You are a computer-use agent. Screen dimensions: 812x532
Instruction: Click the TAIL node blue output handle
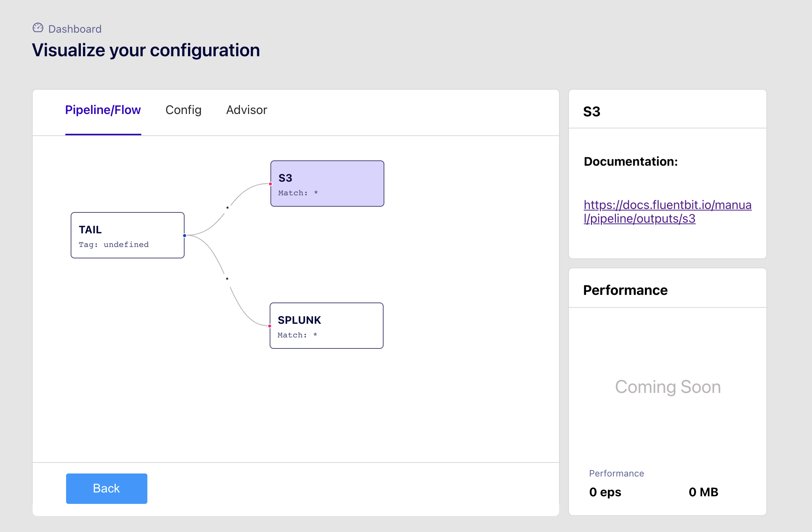(185, 236)
